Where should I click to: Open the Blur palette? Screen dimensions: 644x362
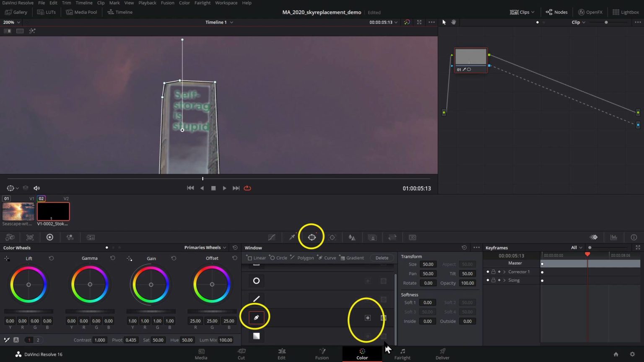[x=352, y=237]
